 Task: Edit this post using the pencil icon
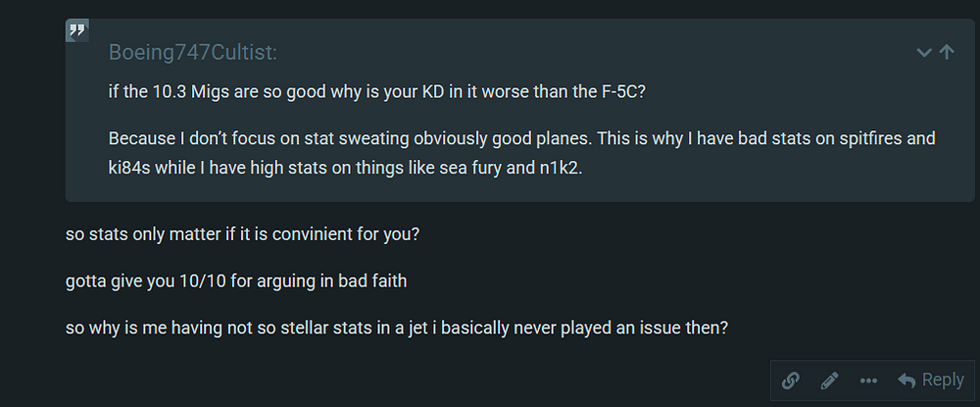pos(829,381)
